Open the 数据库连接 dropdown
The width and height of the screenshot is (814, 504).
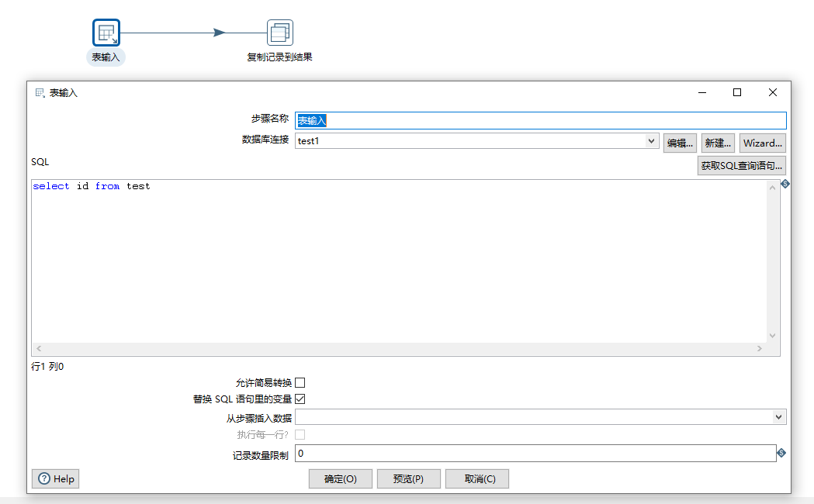click(x=651, y=141)
